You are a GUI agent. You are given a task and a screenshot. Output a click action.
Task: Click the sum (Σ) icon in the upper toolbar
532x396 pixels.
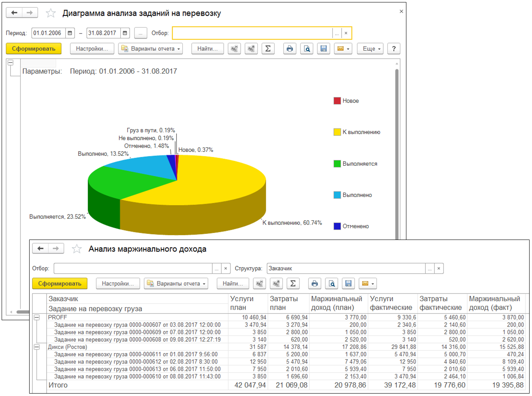[x=268, y=49]
